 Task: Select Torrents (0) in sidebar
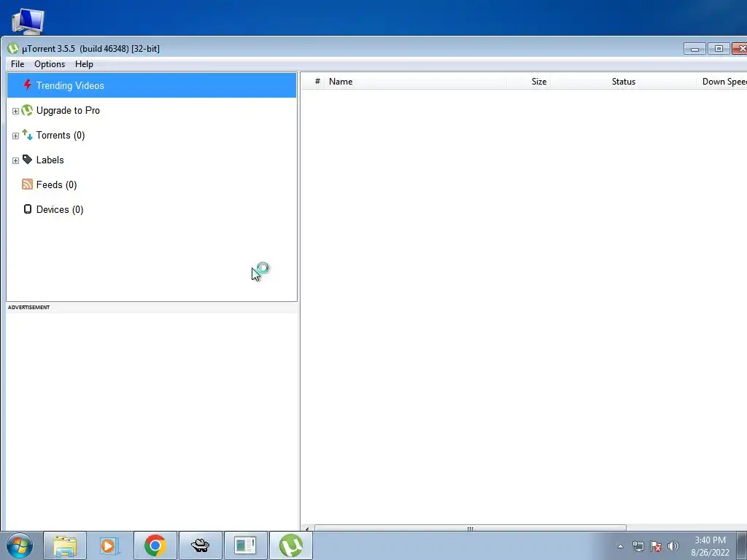[x=61, y=135]
